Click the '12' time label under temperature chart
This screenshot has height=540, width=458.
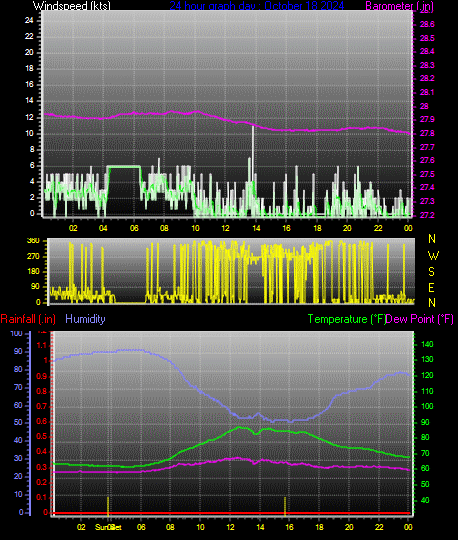point(230,527)
